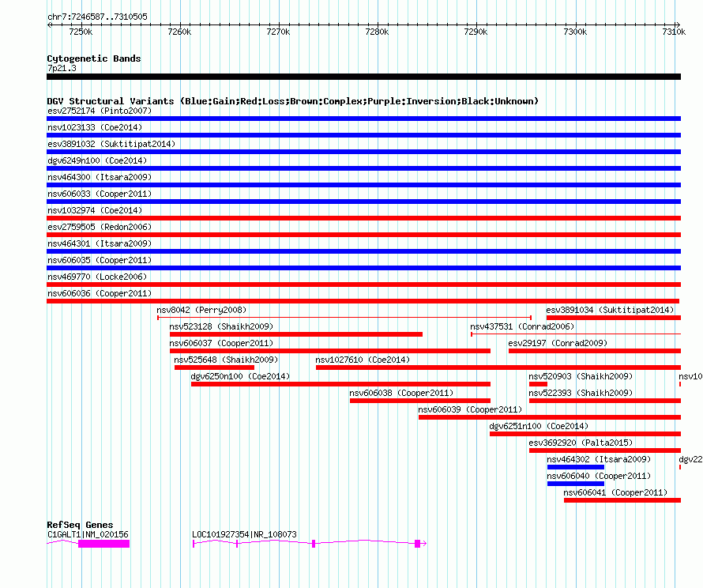This screenshot has width=703, height=588.
Task: Click the 7260k ruler position
Action: coord(179,32)
